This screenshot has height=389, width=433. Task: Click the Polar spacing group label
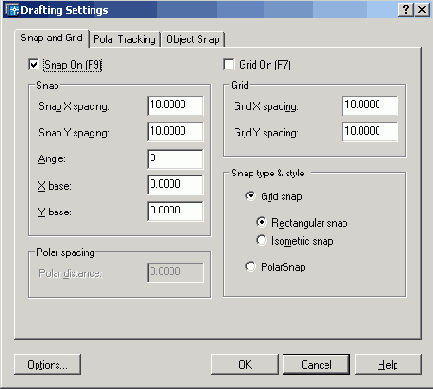65,252
